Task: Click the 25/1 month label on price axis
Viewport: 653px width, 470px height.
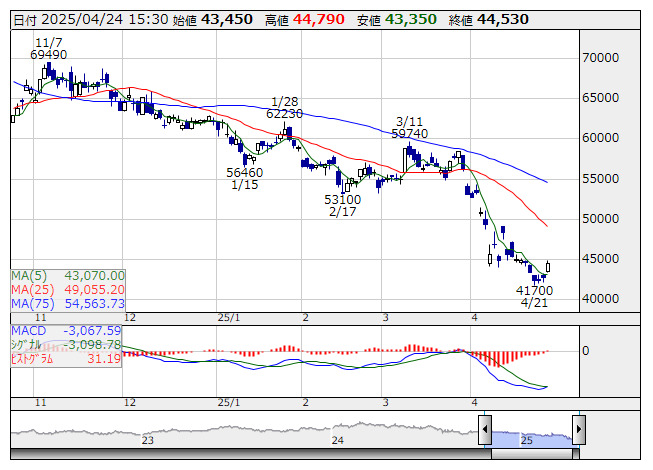Action: pyautogui.click(x=229, y=318)
